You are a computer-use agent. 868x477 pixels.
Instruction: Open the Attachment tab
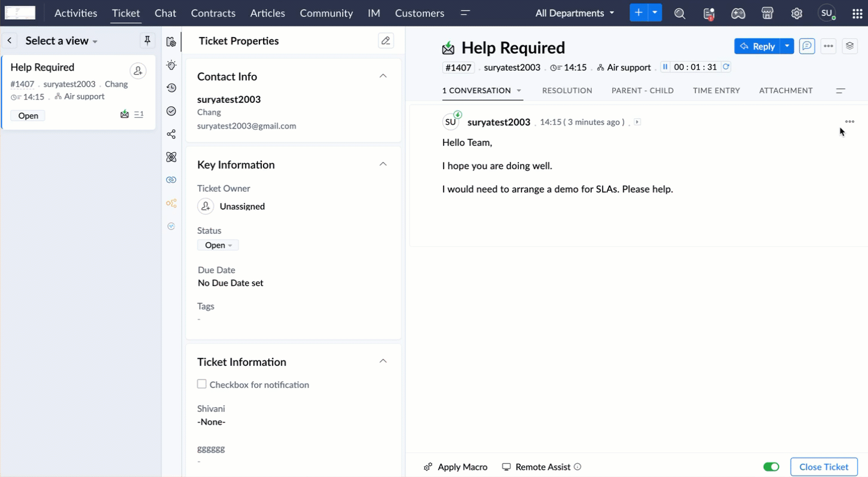pyautogui.click(x=786, y=90)
